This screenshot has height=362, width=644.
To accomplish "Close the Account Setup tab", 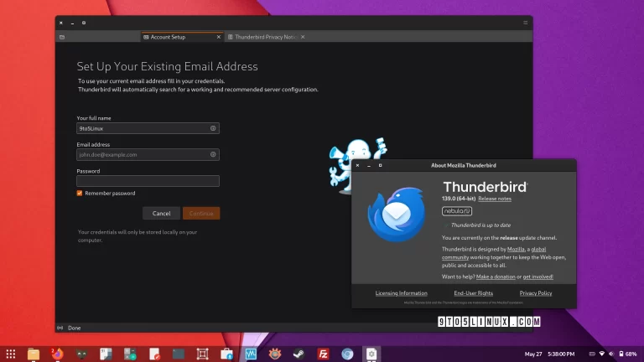I will point(219,37).
